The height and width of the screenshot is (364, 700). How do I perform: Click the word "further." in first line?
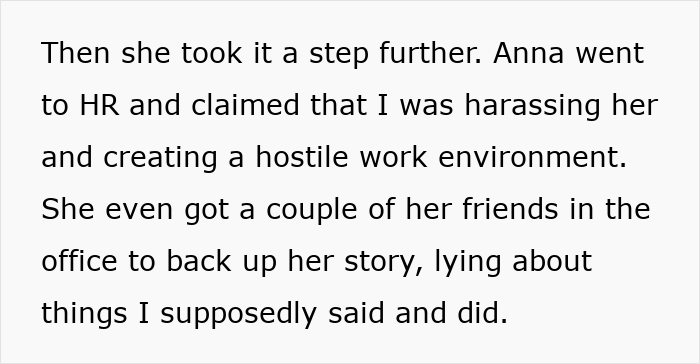(x=431, y=53)
